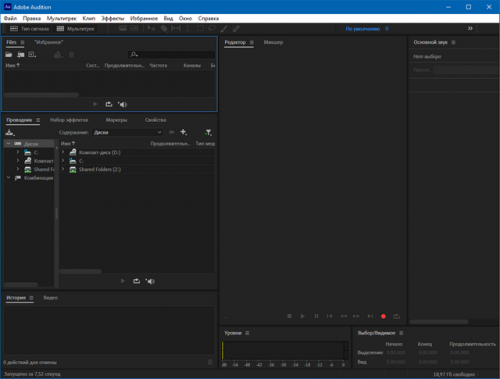Toggle auto-play speaker icon under Files list

tap(122, 104)
